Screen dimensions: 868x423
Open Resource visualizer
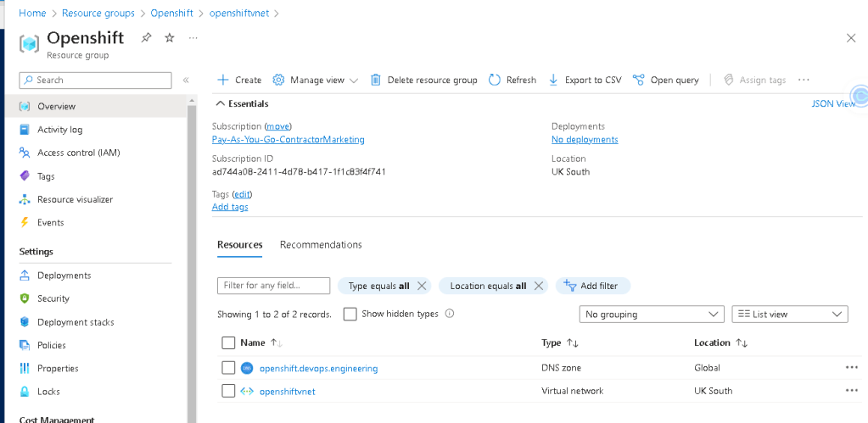pos(75,199)
